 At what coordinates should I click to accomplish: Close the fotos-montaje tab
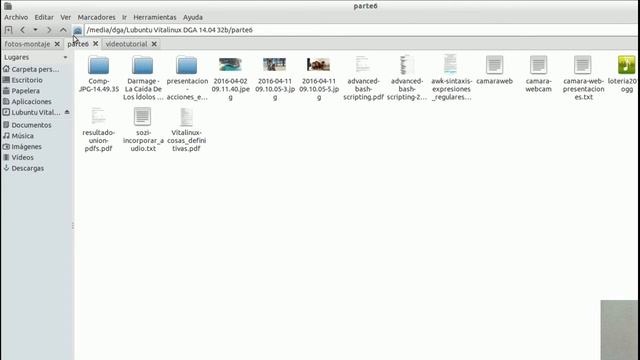pos(57,44)
